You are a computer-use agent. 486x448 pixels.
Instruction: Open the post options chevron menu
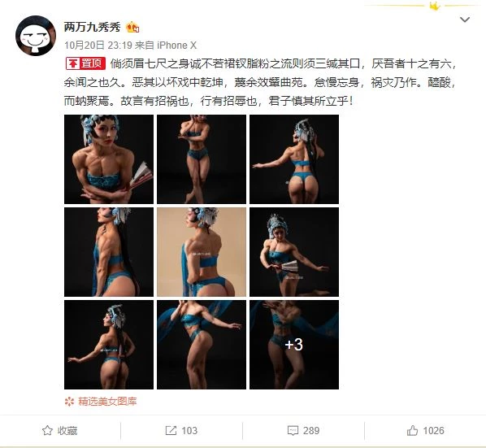pyautogui.click(x=465, y=20)
